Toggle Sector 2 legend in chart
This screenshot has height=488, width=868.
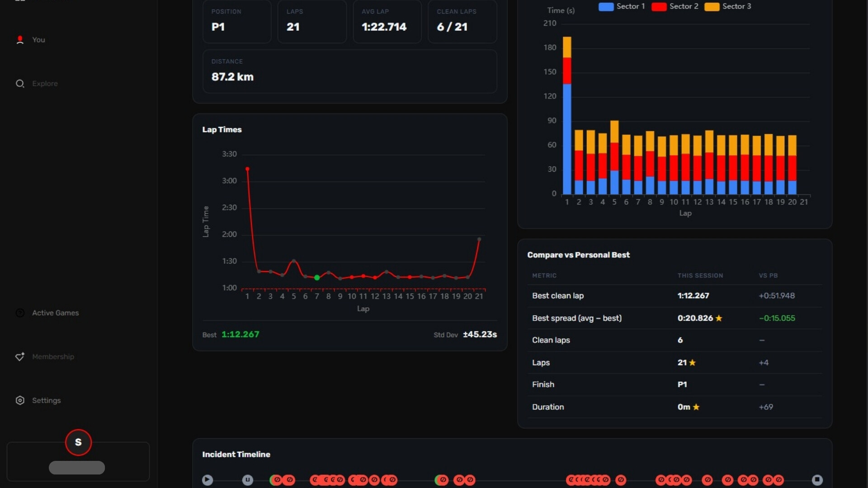click(675, 6)
